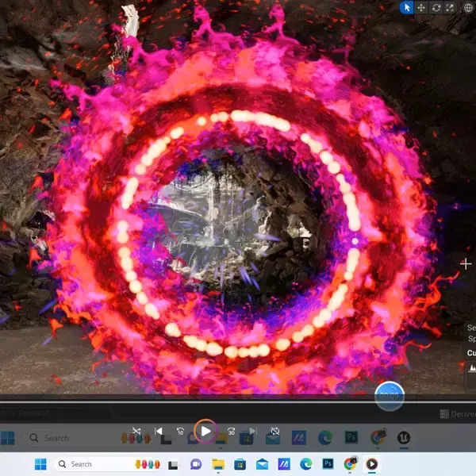Click the plus icon at viewport right edge
The width and height of the screenshot is (476, 476).
[x=466, y=264]
